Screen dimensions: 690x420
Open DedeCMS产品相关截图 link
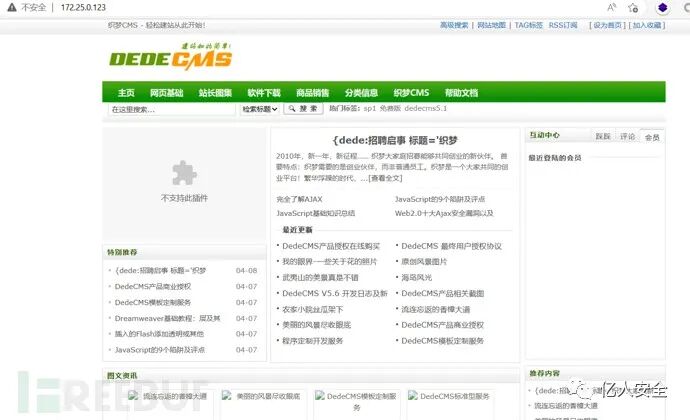click(x=443, y=293)
